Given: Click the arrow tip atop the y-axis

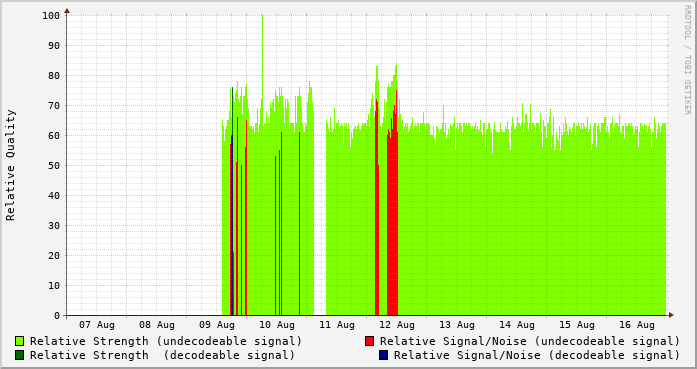Looking at the screenshot, I should 67,10.
